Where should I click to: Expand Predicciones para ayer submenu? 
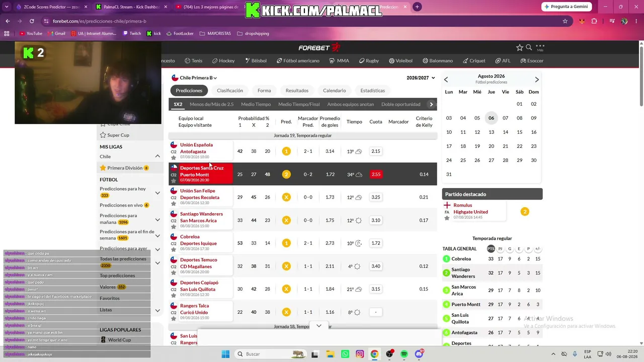coord(157,249)
